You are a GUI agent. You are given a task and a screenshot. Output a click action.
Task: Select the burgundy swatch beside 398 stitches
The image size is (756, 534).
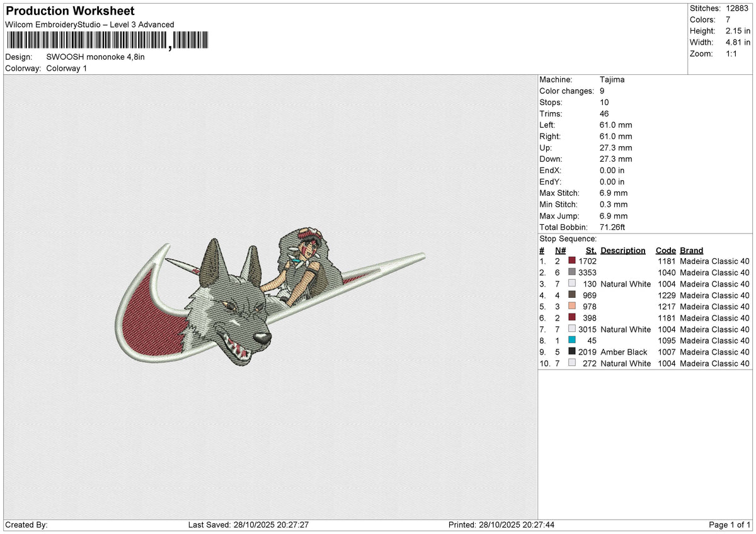[571, 318]
